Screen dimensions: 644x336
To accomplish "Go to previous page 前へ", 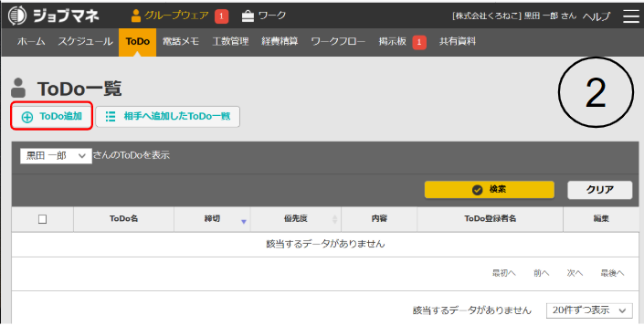I will pos(541,273).
